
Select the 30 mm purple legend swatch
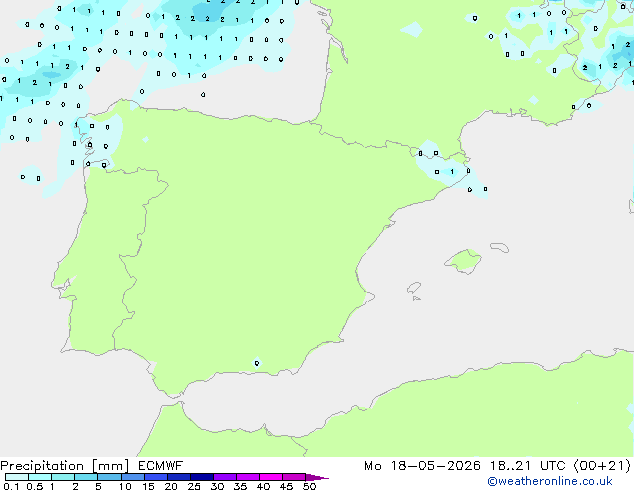coord(224,477)
